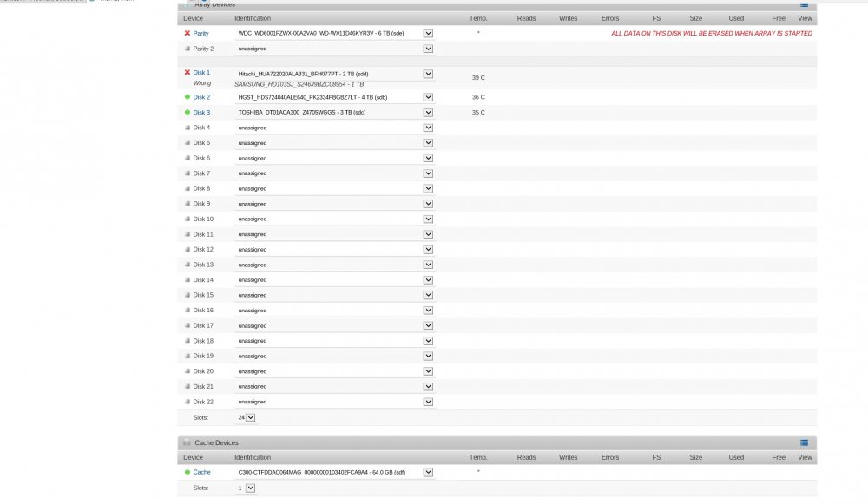Open Disk 17 unassigned dropdown
This screenshot has width=868, height=504.
[x=334, y=325]
